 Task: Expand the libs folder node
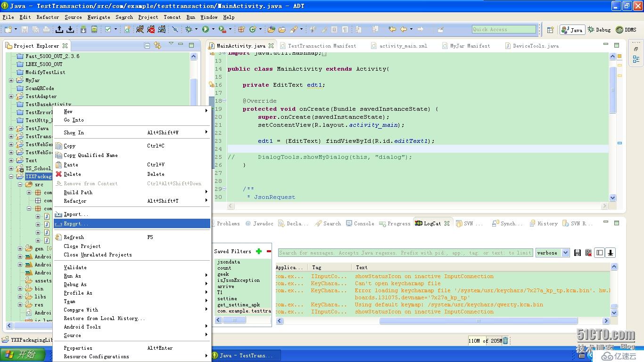tap(20, 296)
